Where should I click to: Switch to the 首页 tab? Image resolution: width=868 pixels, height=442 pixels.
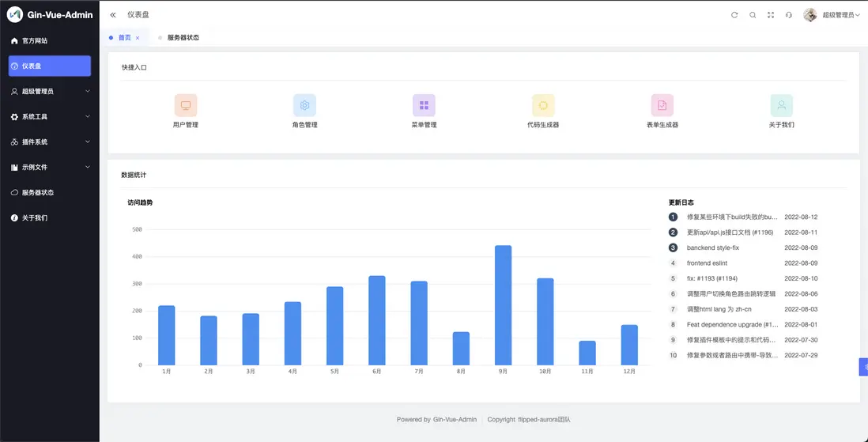point(125,38)
